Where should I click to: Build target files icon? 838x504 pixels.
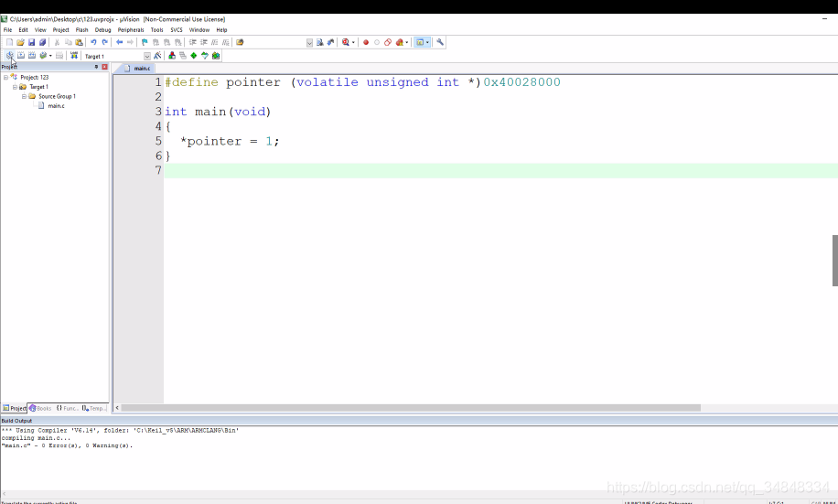point(21,56)
